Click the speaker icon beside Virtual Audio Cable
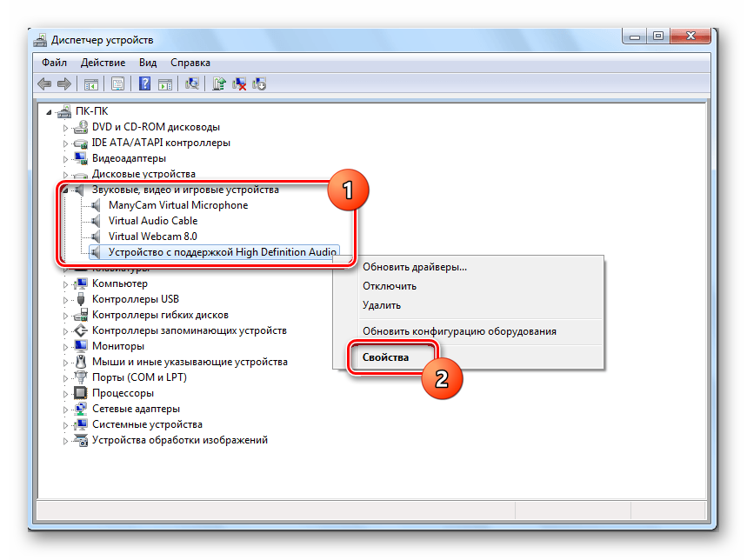Image resolution: width=747 pixels, height=560 pixels. click(96, 221)
